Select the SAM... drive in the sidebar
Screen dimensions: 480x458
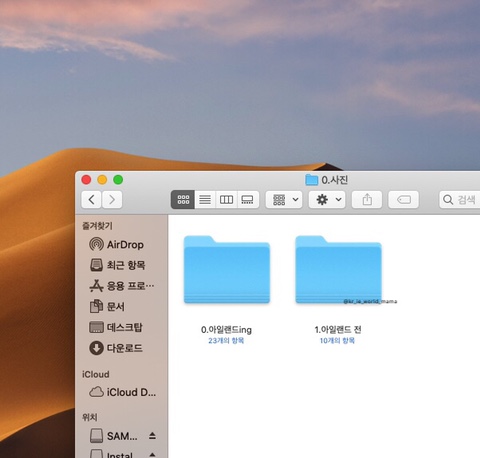[114, 436]
